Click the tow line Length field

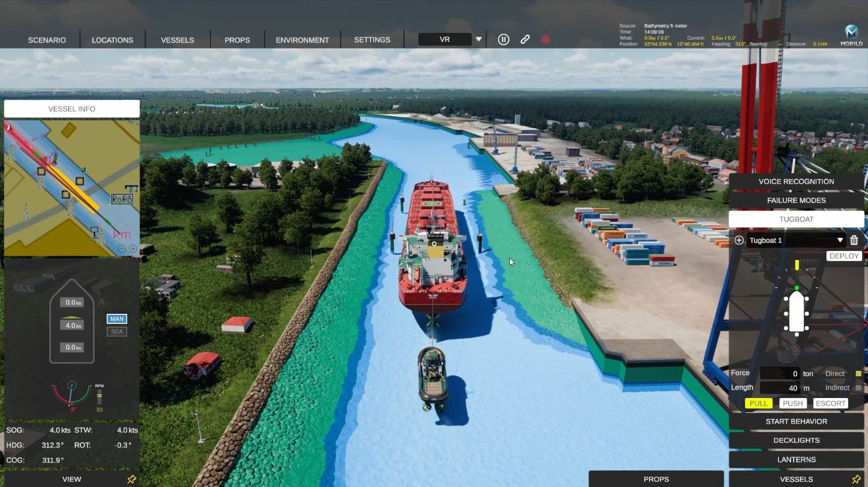tap(780, 388)
